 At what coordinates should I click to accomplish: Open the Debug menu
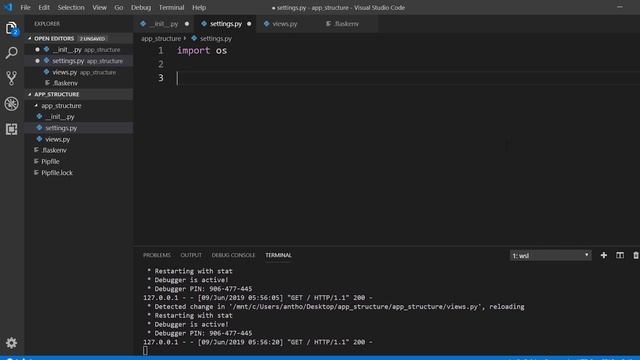(141, 7)
